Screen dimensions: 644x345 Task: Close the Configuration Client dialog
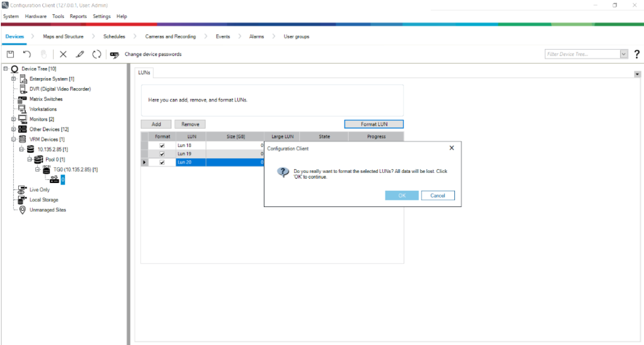452,148
